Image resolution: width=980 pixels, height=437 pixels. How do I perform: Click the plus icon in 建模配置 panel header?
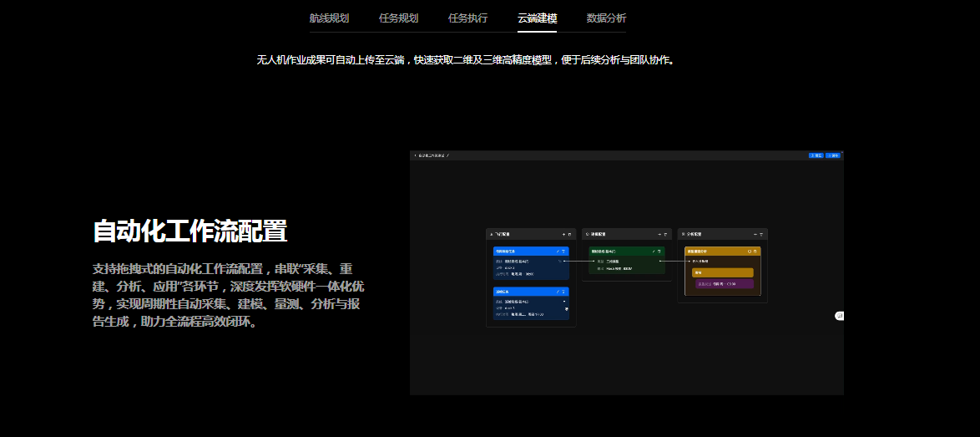click(x=659, y=234)
